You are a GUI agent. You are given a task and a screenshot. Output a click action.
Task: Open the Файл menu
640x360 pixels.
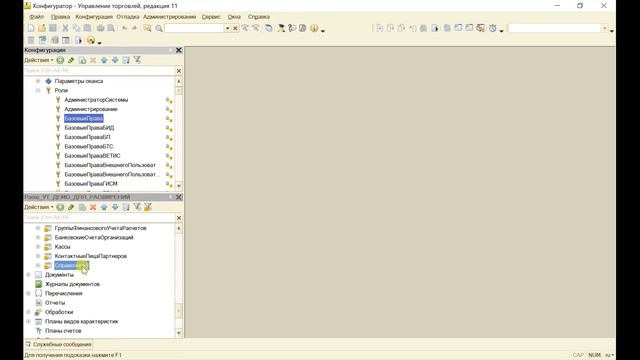pos(36,17)
